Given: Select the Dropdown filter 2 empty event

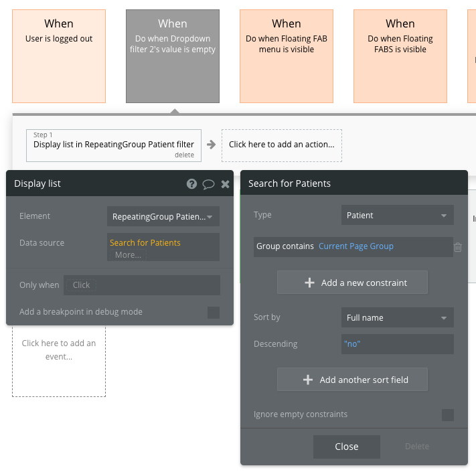Looking at the screenshot, I should click(173, 56).
